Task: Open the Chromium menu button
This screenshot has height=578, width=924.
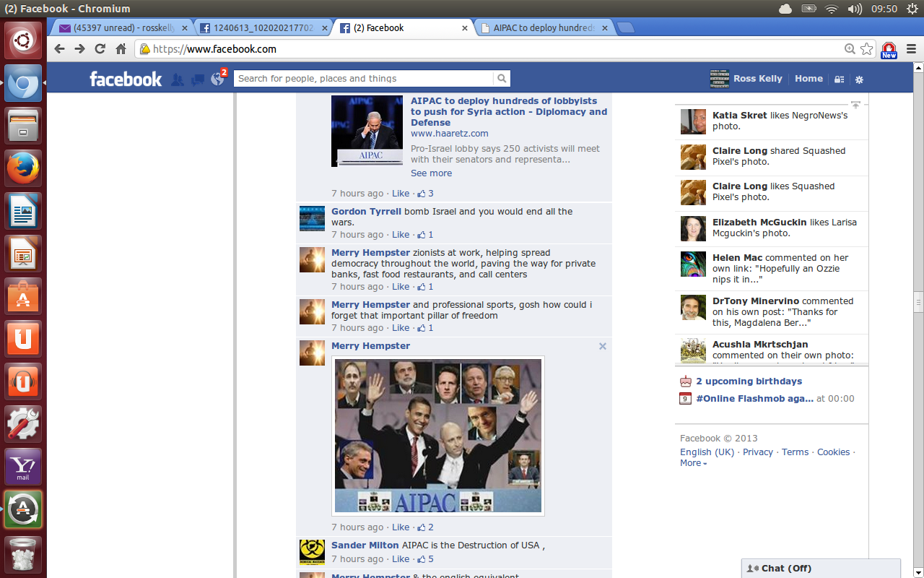Action: [x=911, y=49]
